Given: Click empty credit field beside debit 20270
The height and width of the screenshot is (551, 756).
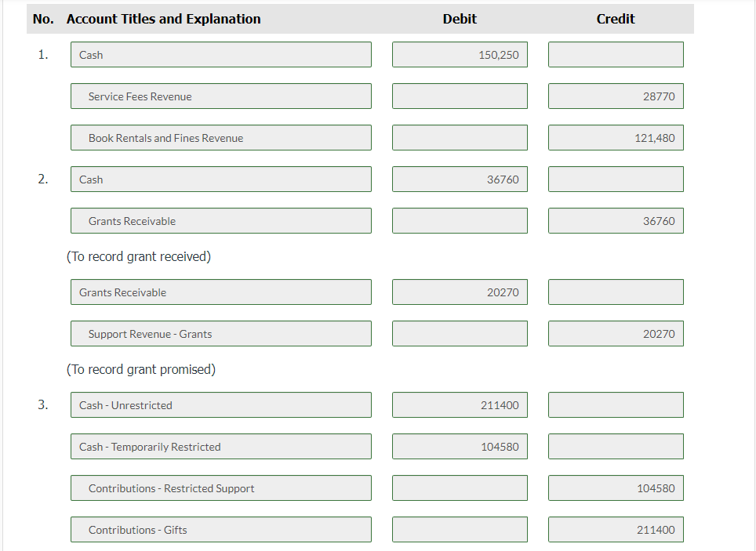Looking at the screenshot, I should point(616,292).
